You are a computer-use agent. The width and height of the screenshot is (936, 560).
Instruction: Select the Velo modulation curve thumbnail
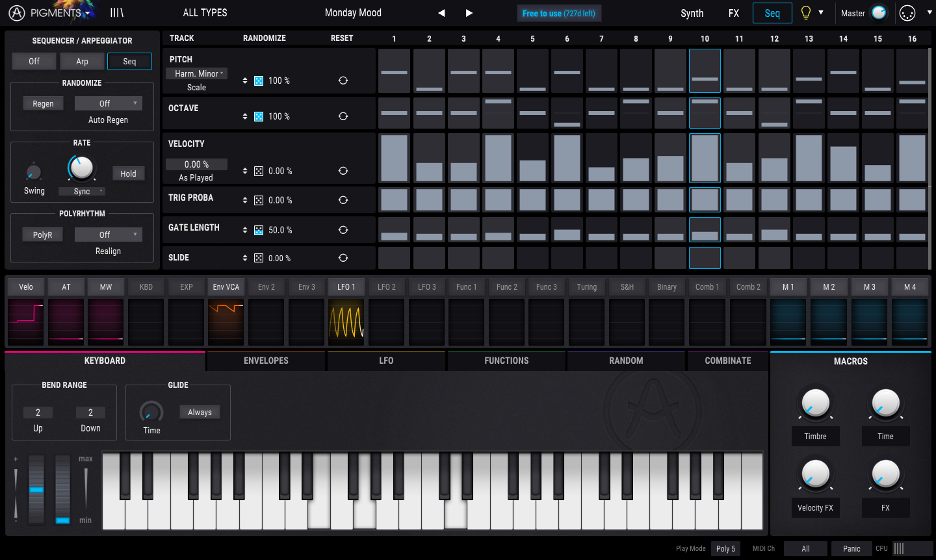[26, 322]
